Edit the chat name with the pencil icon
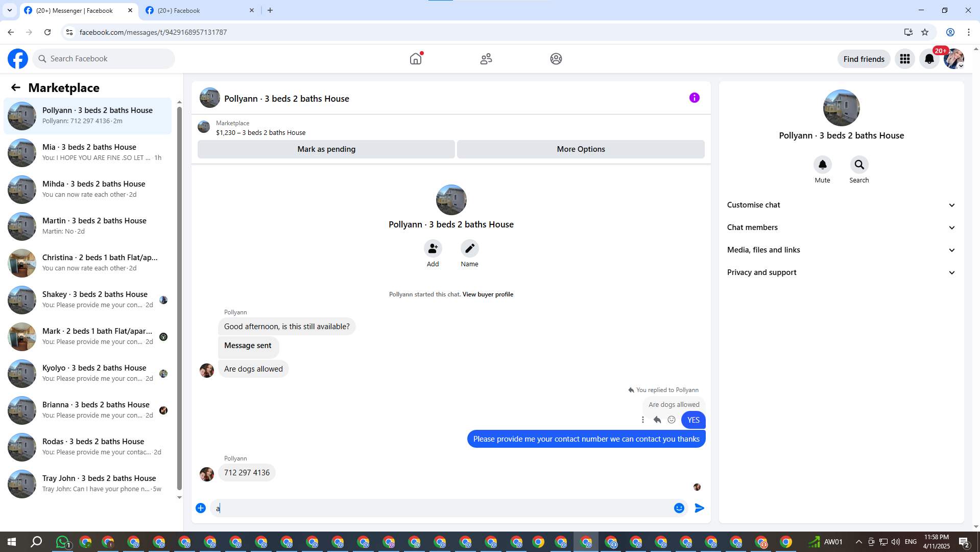980x552 pixels. click(x=469, y=248)
